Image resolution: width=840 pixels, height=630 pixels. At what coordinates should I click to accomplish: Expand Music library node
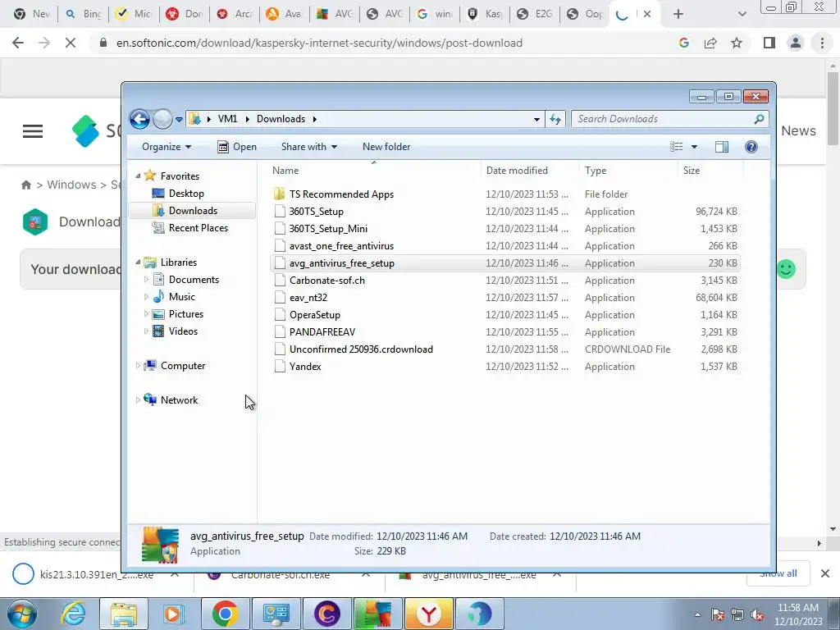(x=146, y=297)
